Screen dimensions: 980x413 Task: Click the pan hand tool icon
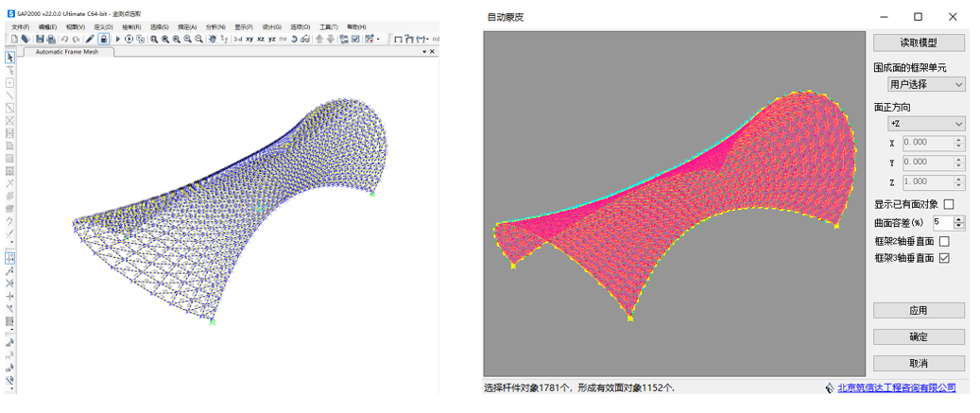click(211, 39)
